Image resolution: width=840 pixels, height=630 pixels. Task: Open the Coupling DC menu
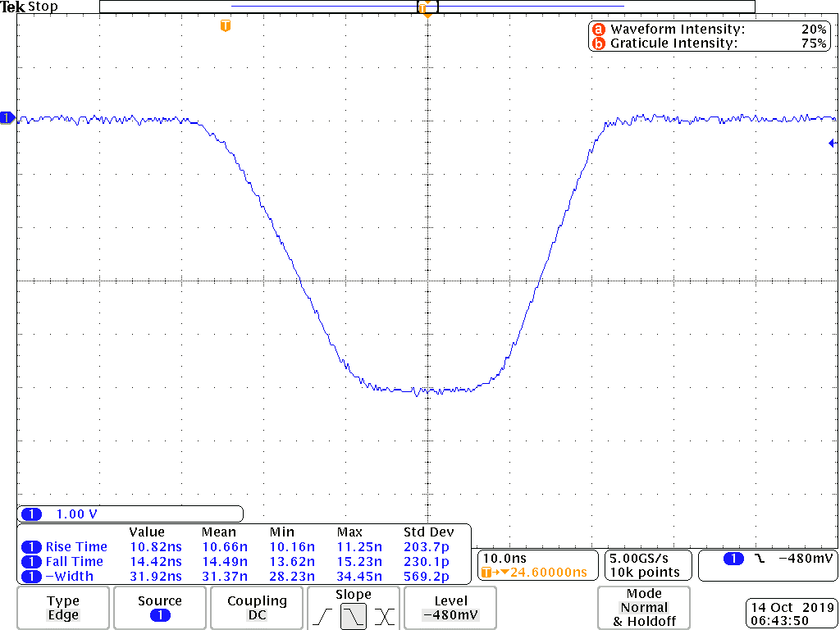[x=257, y=608]
